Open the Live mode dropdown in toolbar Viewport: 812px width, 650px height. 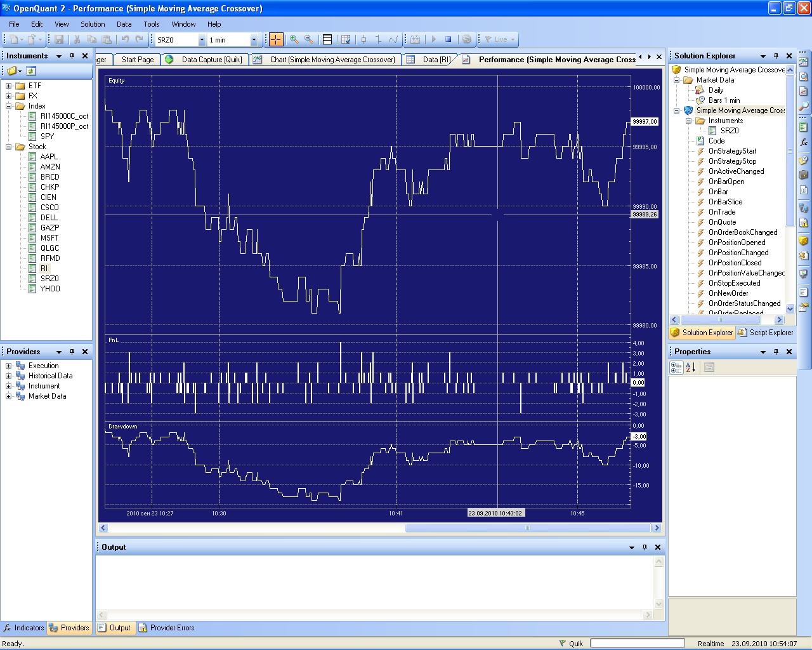click(x=513, y=40)
